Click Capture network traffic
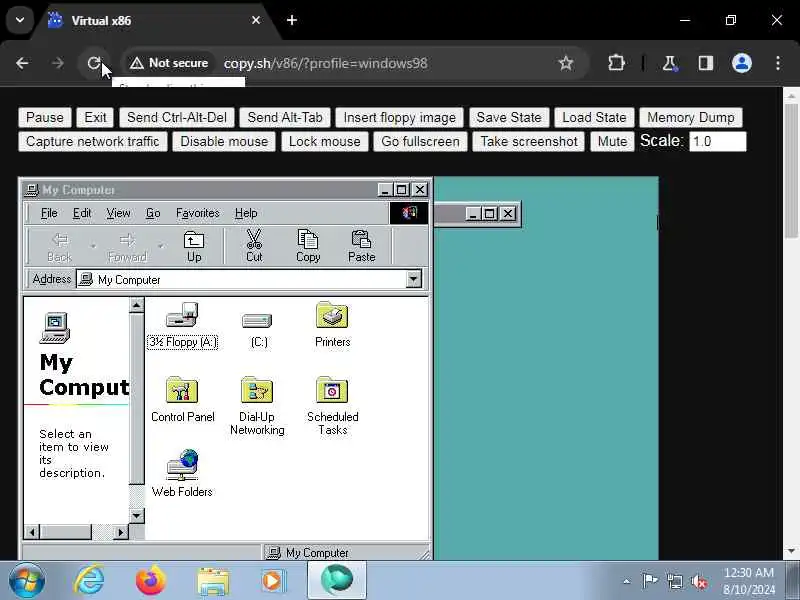This screenshot has width=800, height=600. click(92, 141)
